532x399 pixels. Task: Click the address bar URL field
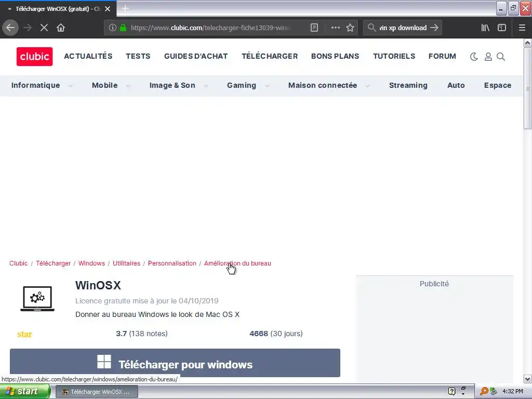tap(210, 28)
